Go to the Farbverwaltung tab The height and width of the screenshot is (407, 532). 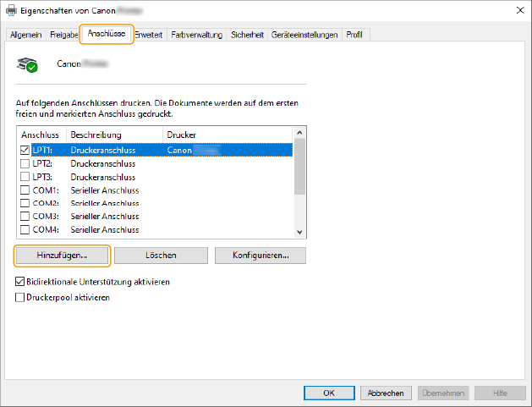tap(196, 35)
